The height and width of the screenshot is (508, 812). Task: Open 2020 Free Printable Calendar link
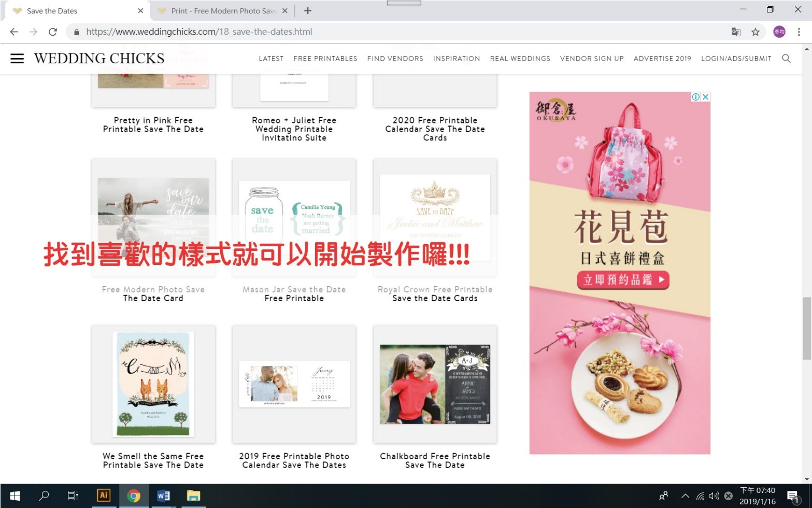point(435,129)
